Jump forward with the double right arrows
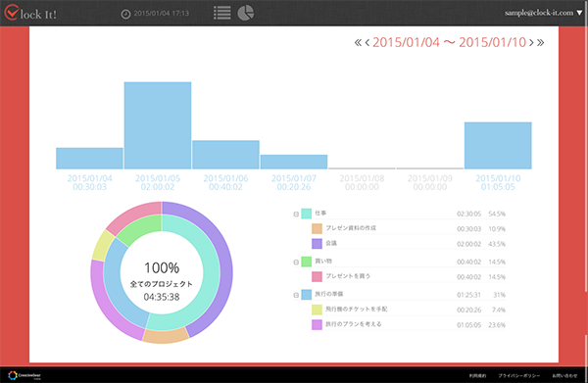This screenshot has height=383, width=588. tap(540, 42)
